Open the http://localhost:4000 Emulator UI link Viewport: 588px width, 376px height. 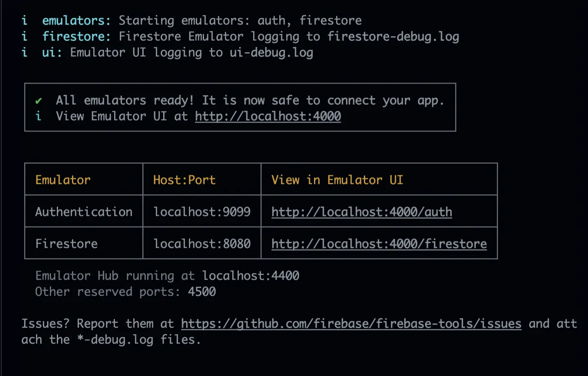click(268, 116)
